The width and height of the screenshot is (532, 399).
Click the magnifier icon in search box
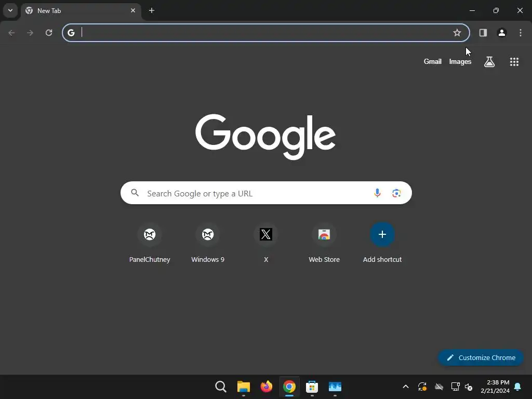[135, 193]
